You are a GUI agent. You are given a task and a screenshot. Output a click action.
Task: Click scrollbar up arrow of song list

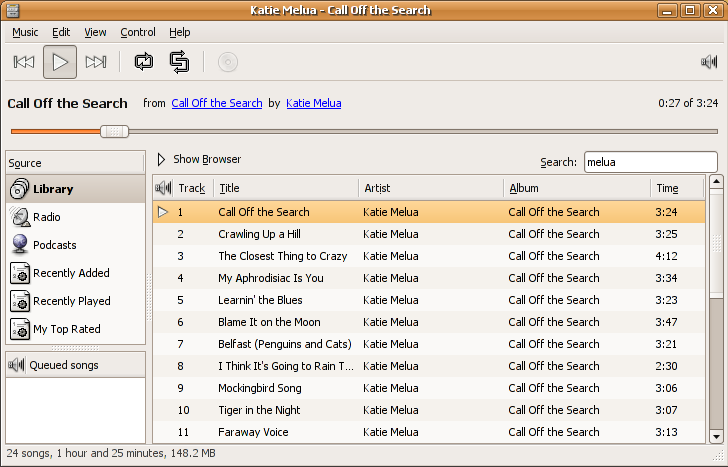pyautogui.click(x=716, y=182)
